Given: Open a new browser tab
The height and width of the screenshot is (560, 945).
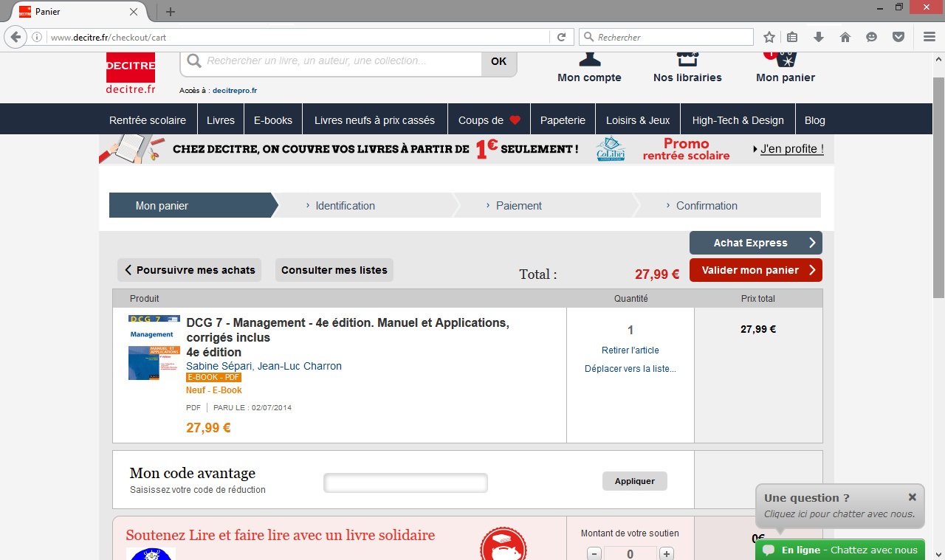Looking at the screenshot, I should (x=171, y=12).
